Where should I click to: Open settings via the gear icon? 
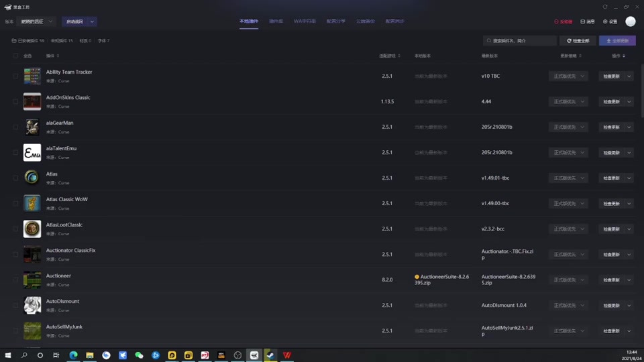605,21
